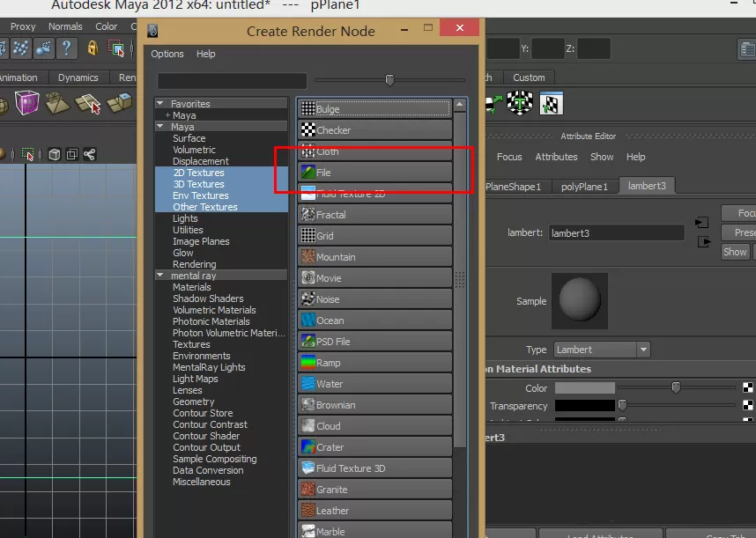Create an Ocean texture node
Image resolution: width=756 pixels, height=538 pixels.
tap(375, 321)
